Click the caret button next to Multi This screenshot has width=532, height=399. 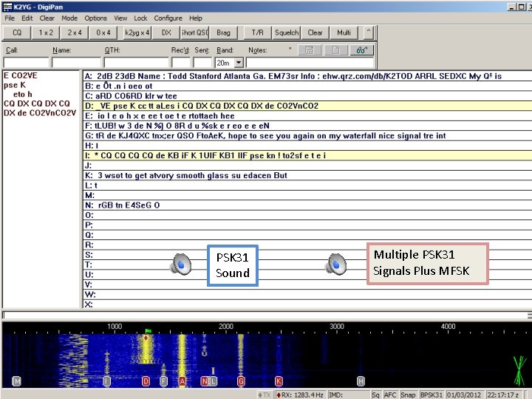(368, 33)
